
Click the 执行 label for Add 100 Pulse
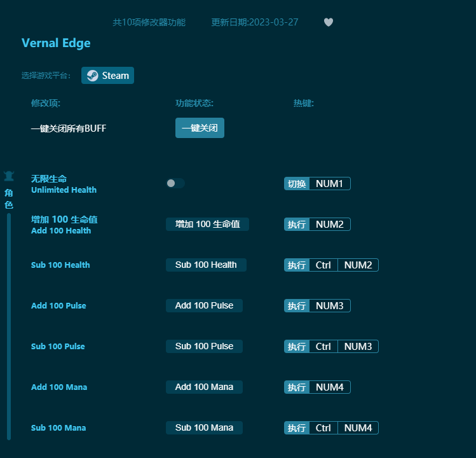[x=297, y=306]
